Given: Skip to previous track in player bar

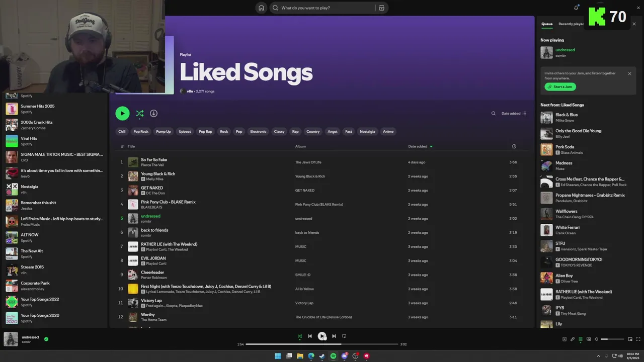Looking at the screenshot, I should (x=310, y=336).
